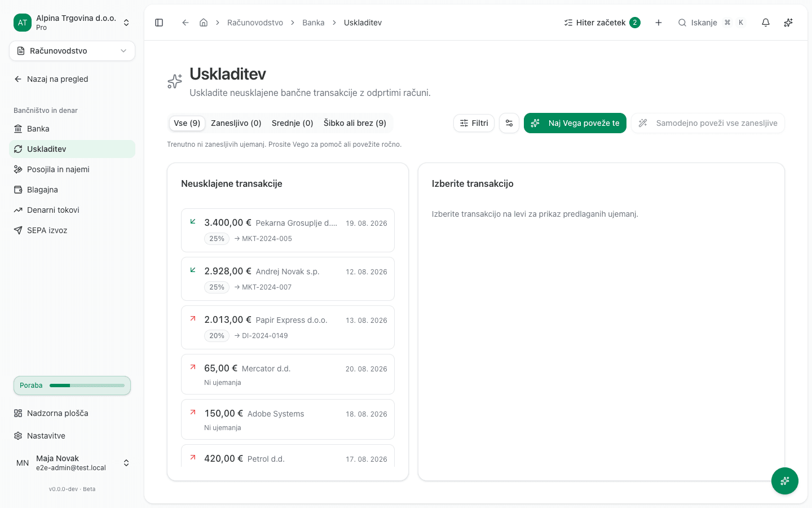Open the matching settings sliders icon button

tap(509, 123)
